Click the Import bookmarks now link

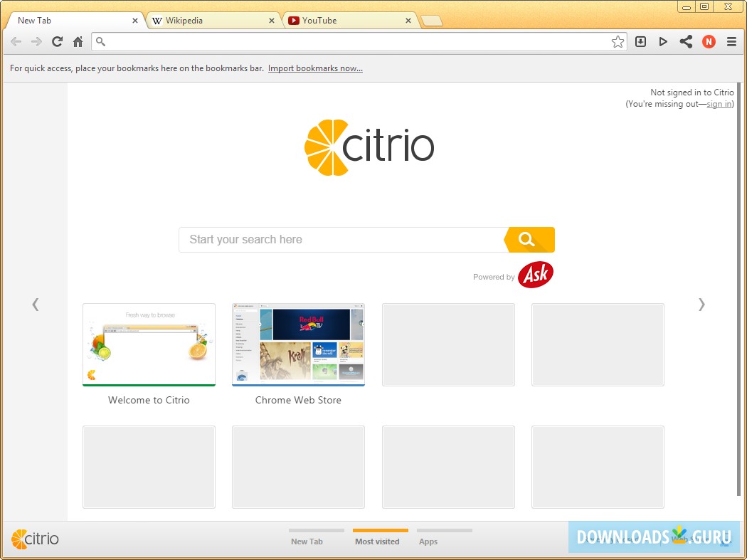[315, 68]
